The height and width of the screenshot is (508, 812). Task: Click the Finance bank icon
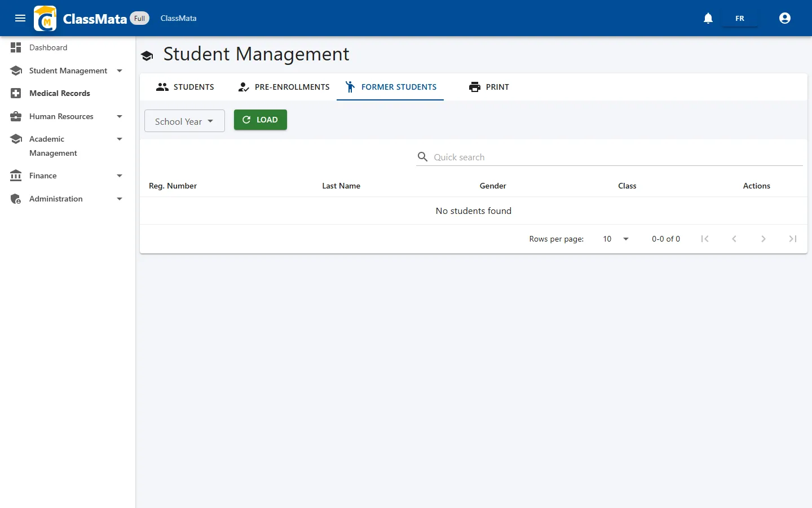pyautogui.click(x=16, y=176)
